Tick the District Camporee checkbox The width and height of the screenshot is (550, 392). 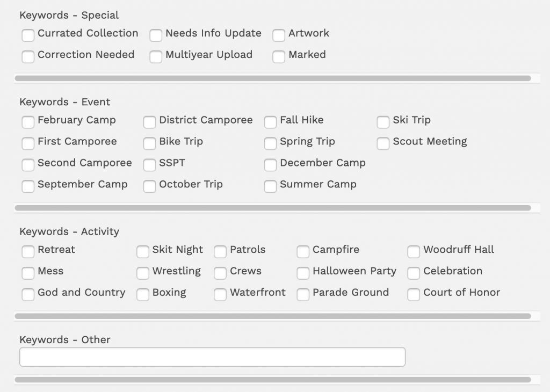click(149, 122)
